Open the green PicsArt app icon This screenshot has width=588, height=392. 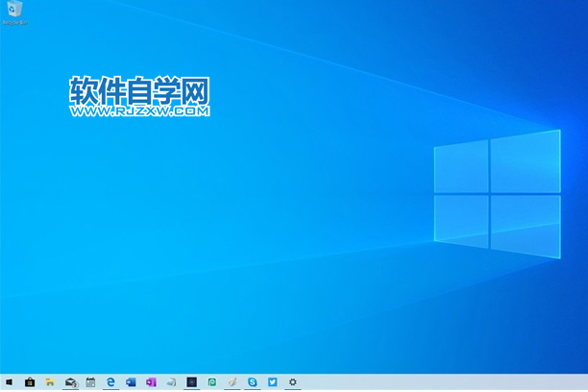[212, 382]
